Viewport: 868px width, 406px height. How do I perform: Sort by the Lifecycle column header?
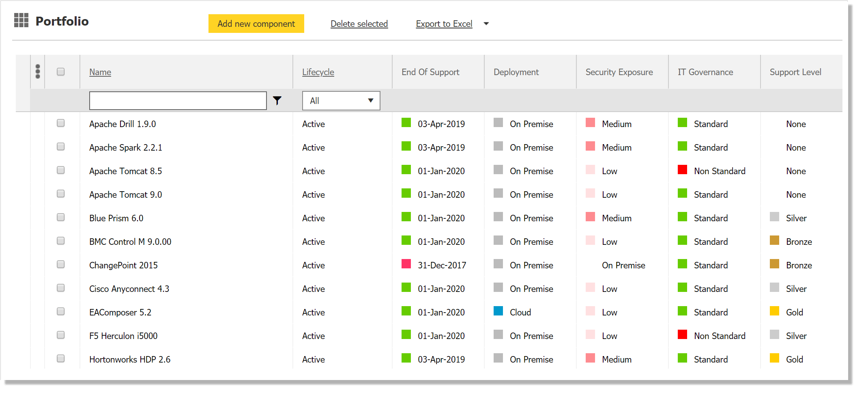pos(318,72)
